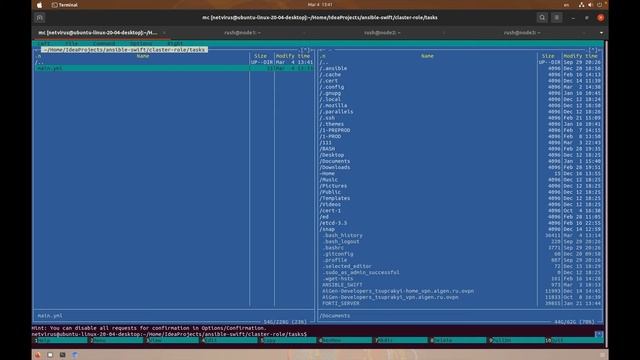Screen dimensions: 640x360
Task: Click the [^] command history button at prompt
Action: [598, 334]
